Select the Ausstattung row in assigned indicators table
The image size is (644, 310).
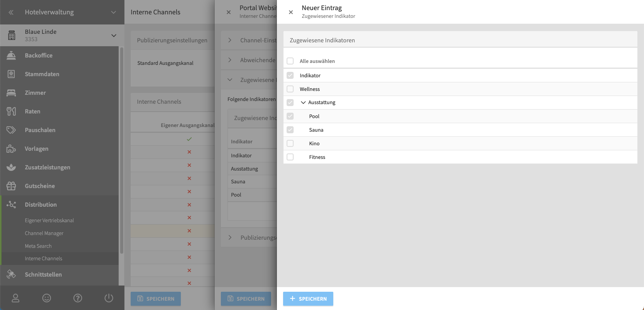click(x=252, y=169)
